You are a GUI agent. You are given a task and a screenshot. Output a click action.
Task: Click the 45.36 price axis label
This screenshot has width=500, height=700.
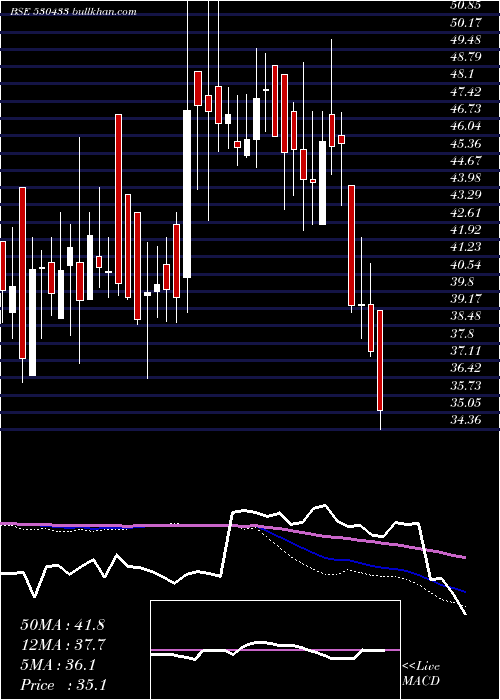466,144
